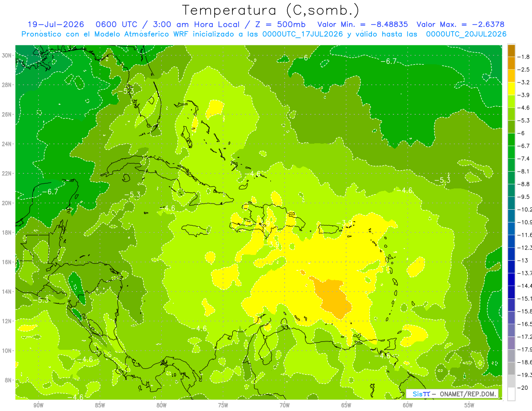Screen dimensions: 532x411
Task: Click the valid-until time '0000UTC_20JUL2026'
Action: tap(466, 34)
